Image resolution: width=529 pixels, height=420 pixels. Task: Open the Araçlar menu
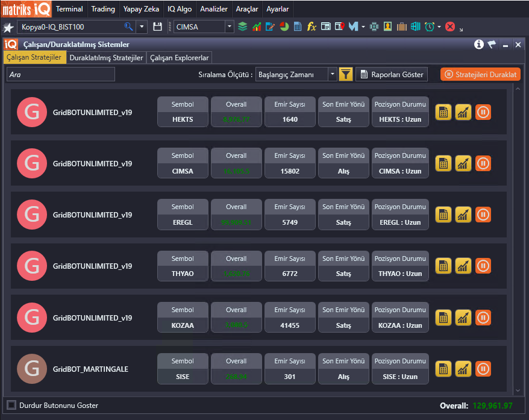click(246, 9)
